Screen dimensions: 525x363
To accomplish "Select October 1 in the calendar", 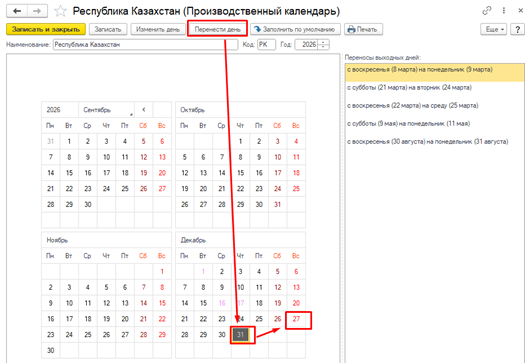I will pos(240,141).
